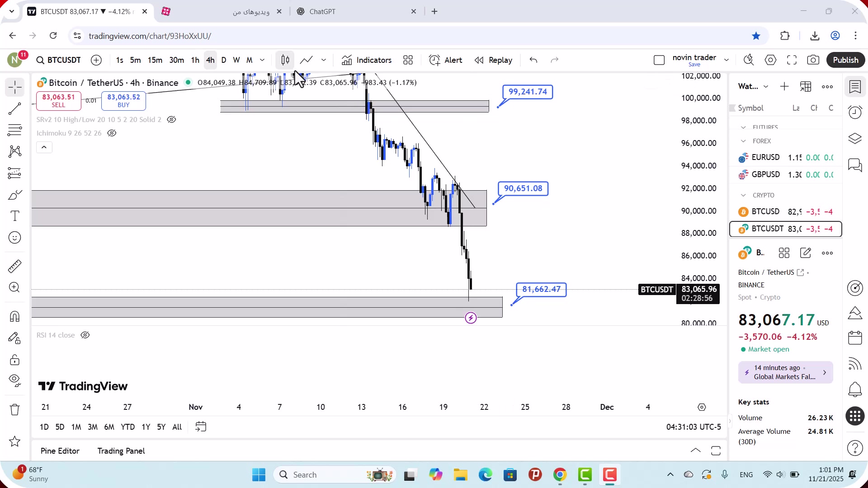868x488 pixels.
Task: Open the Fibonacci retracement tools
Action: tap(15, 130)
